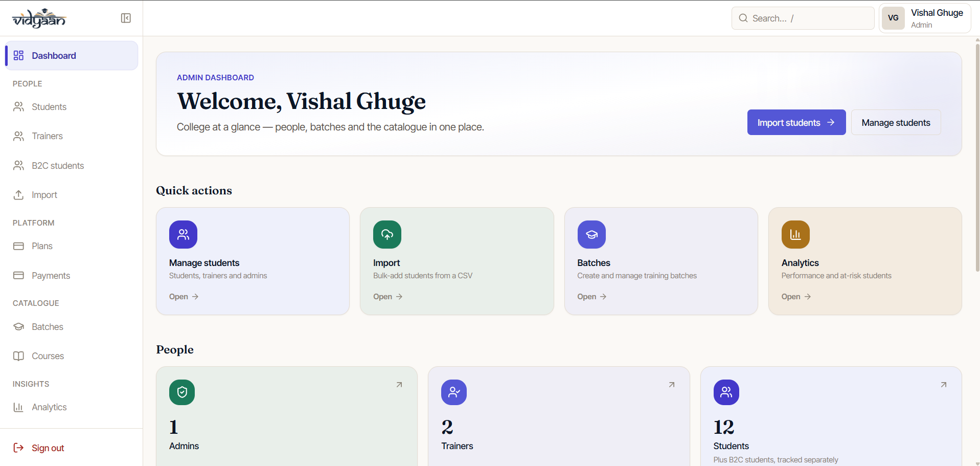Click the search magnifier icon
This screenshot has height=466, width=980.
click(x=743, y=18)
